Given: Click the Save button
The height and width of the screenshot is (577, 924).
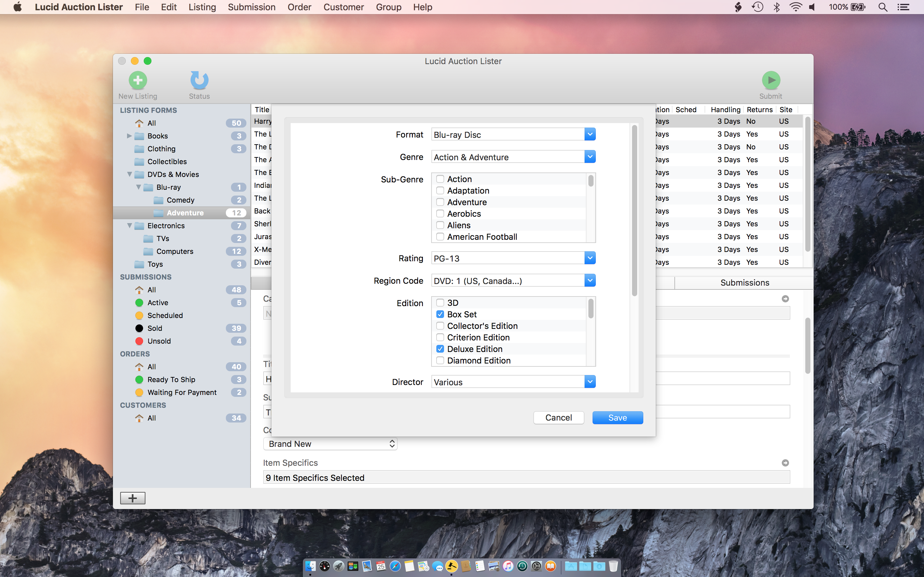Looking at the screenshot, I should 617,417.
